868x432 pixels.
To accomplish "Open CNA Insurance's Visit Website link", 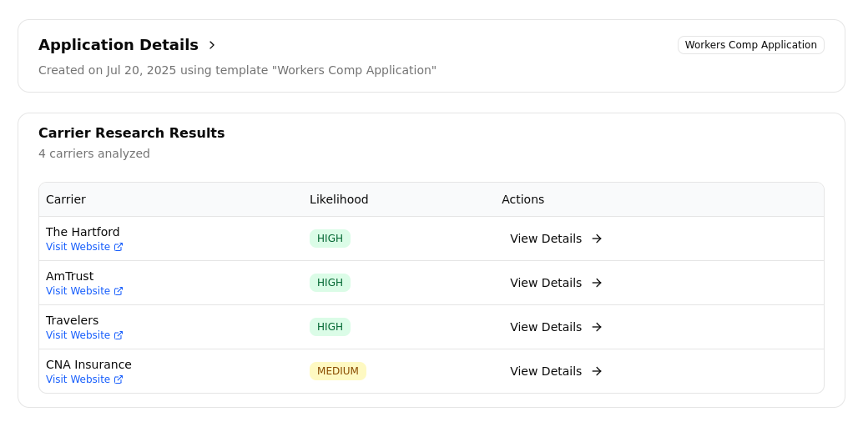I will click(x=84, y=379).
